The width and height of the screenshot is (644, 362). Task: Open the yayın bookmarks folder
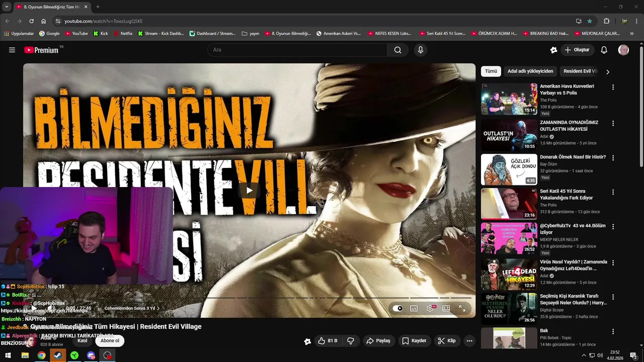click(251, 33)
